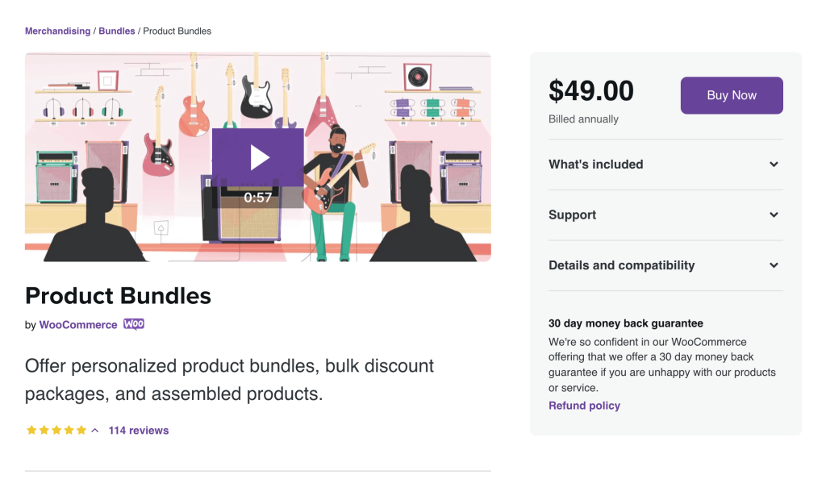826x504 pixels.
Task: Select the third rating star
Action: 56,430
